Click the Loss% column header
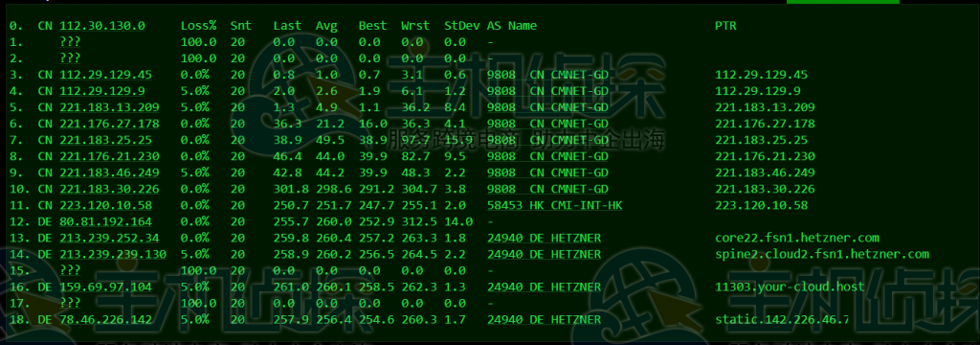This screenshot has width=980, height=345. point(199,26)
